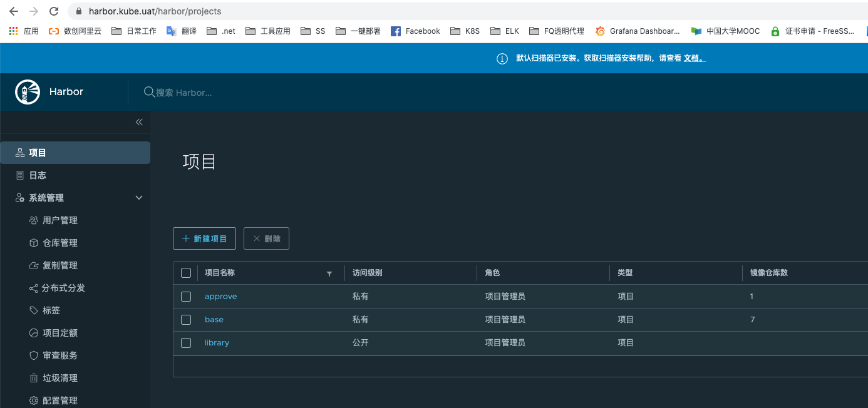Click the 新建项目 button
Screen dimensions: 868x408
click(204, 238)
